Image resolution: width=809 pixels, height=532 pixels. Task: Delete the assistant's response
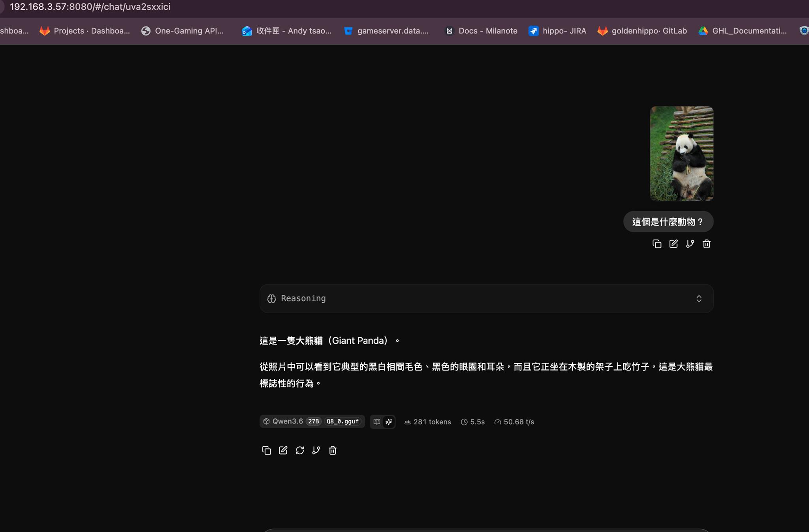[333, 450]
